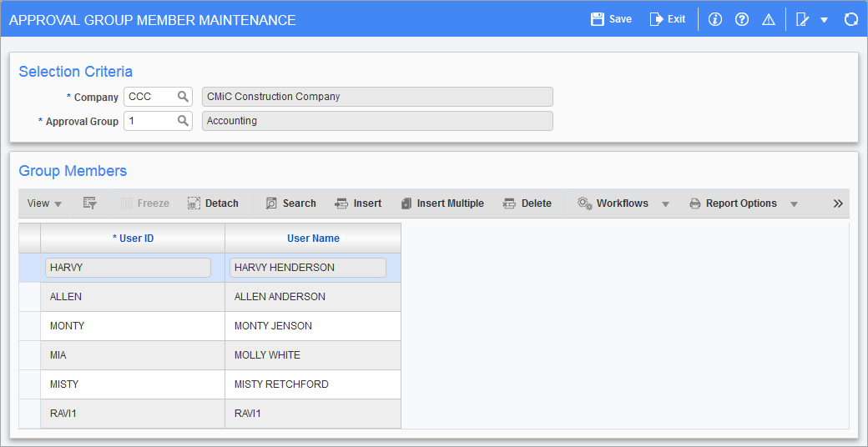
Task: Click Insert Multiple in toolbar
Action: coord(442,203)
